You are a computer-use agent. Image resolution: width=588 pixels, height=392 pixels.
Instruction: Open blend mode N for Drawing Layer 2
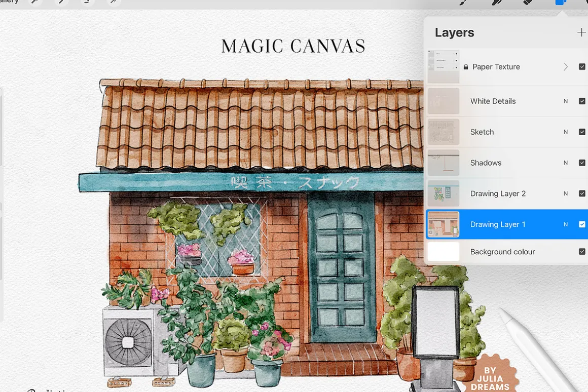click(x=566, y=193)
